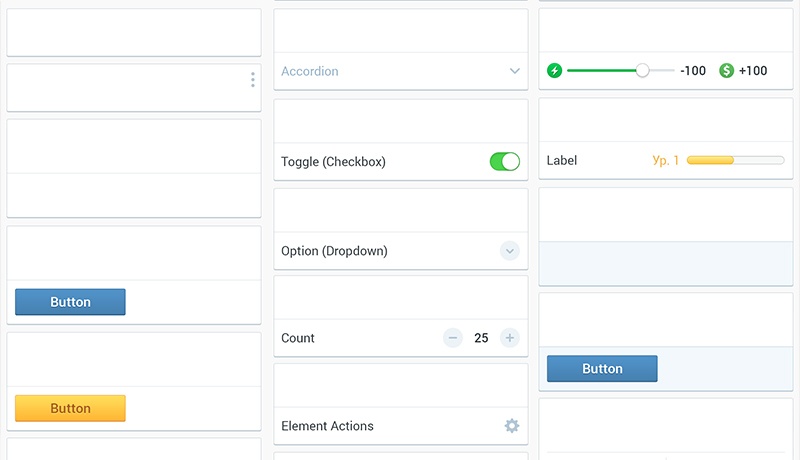Viewport: 800px width, 460px height.
Task: Click the green slider handle
Action: [643, 70]
